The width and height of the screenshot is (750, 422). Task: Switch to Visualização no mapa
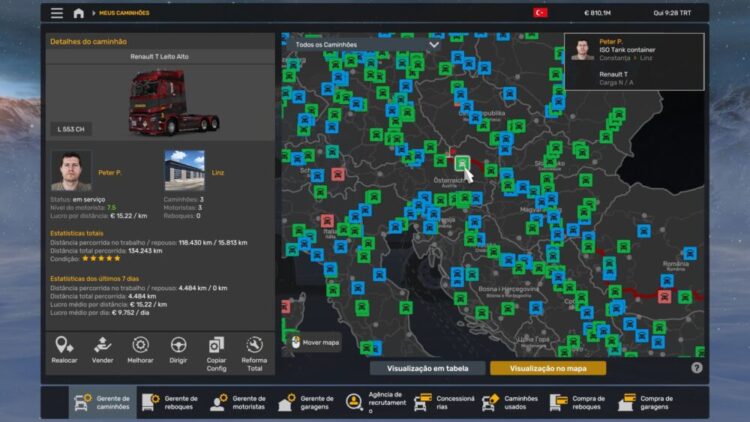click(x=548, y=368)
